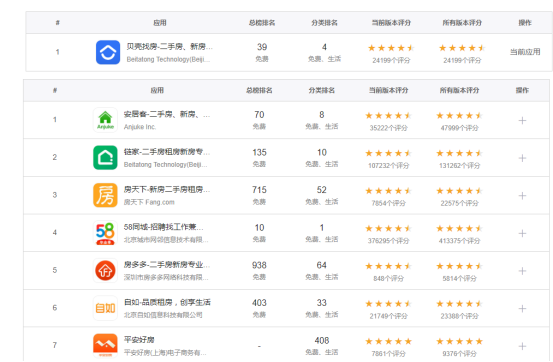Click the 北京自如信息科技有限公司 developer name

tap(163, 315)
